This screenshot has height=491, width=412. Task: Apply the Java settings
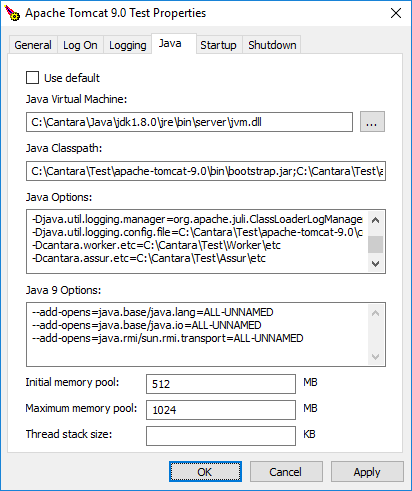point(367,472)
